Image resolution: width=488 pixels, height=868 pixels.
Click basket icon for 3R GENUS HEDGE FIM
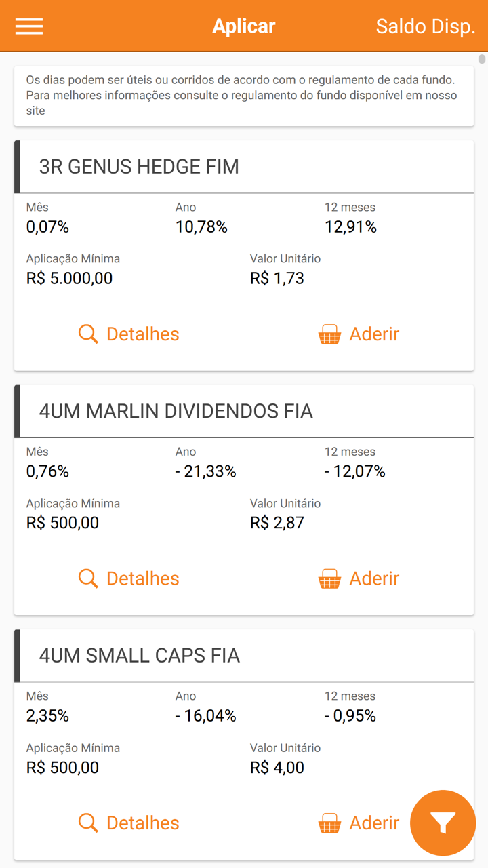[329, 334]
